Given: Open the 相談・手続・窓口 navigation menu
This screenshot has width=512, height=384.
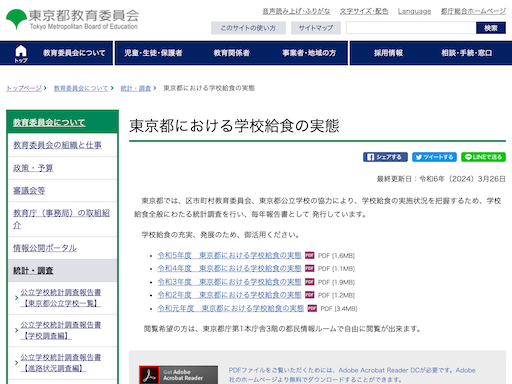Looking at the screenshot, I should (x=467, y=53).
